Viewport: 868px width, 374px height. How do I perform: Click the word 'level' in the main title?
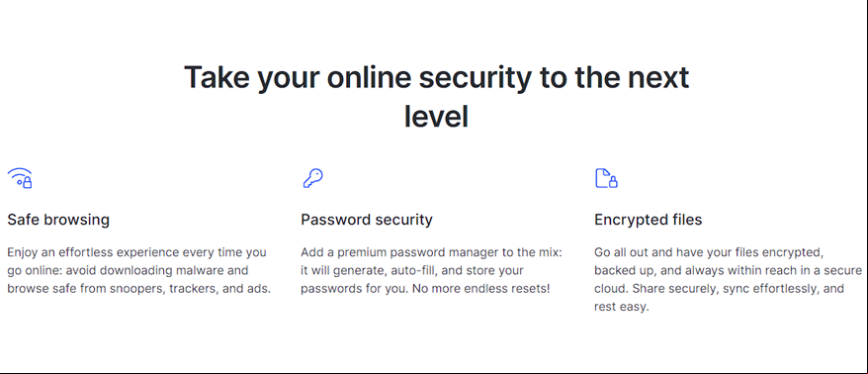tap(436, 117)
